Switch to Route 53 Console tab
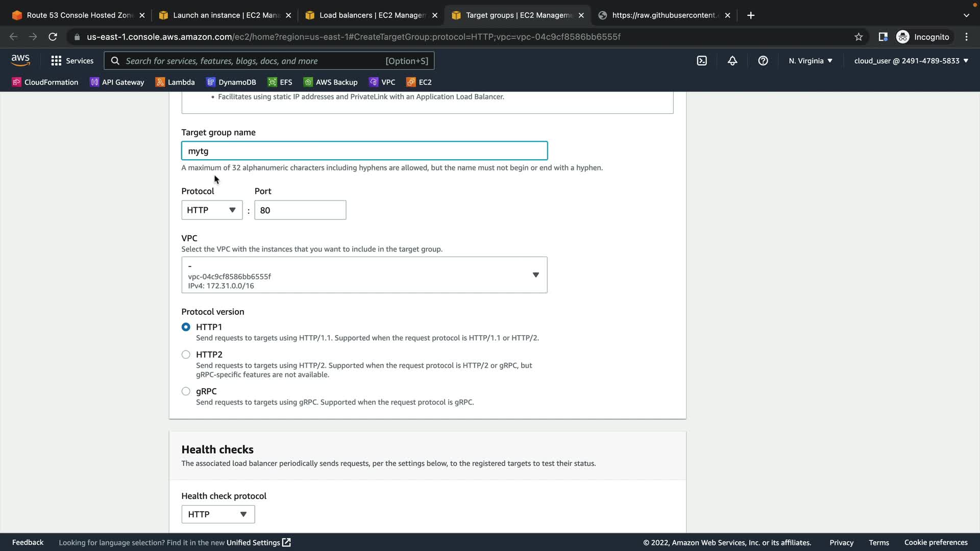 [x=79, y=15]
